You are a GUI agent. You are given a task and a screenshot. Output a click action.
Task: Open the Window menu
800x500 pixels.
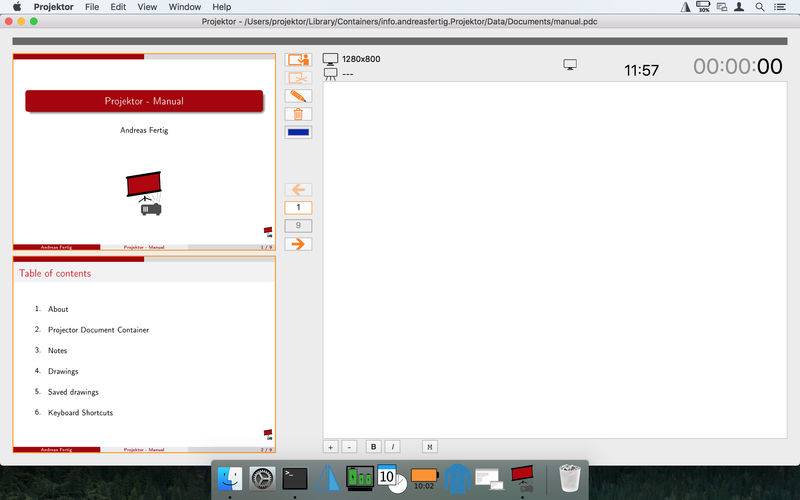click(x=185, y=7)
